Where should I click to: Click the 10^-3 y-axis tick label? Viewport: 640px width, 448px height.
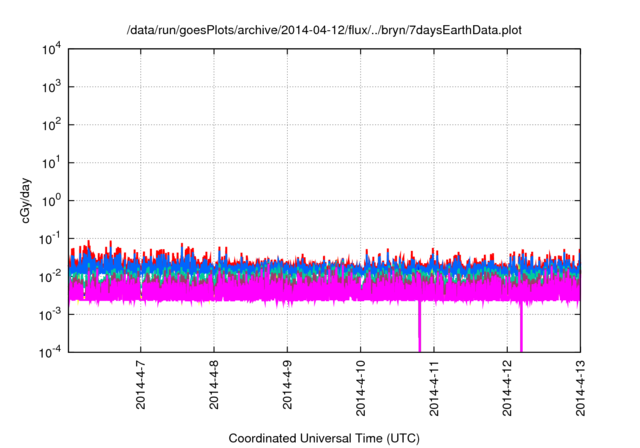[x=50, y=315]
